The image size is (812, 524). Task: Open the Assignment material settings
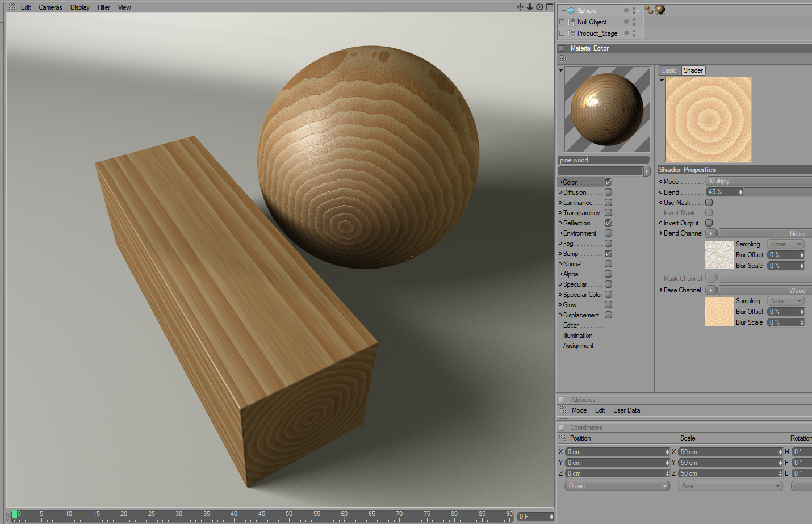[578, 346]
